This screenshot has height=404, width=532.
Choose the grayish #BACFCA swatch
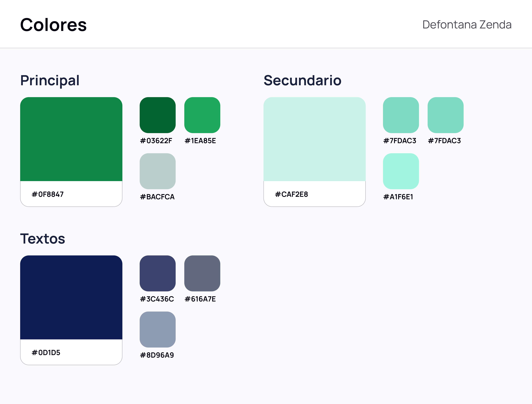click(158, 171)
